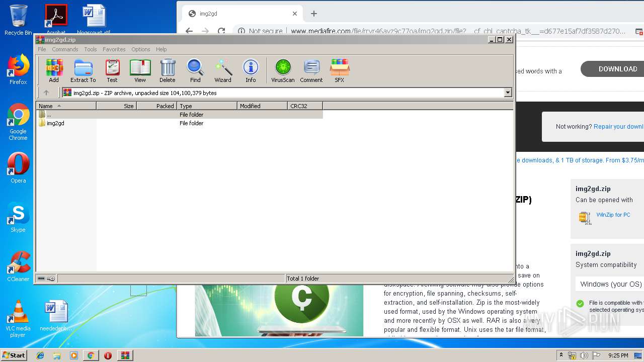Screen dimensions: 644x362
Task: Open Windows Explorer folder in taskbar
Action: (57, 355)
